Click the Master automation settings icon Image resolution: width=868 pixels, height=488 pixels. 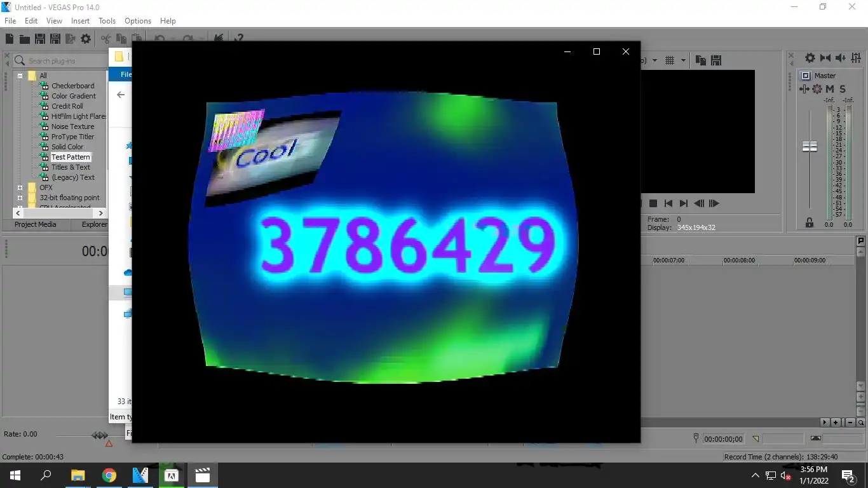tap(817, 89)
